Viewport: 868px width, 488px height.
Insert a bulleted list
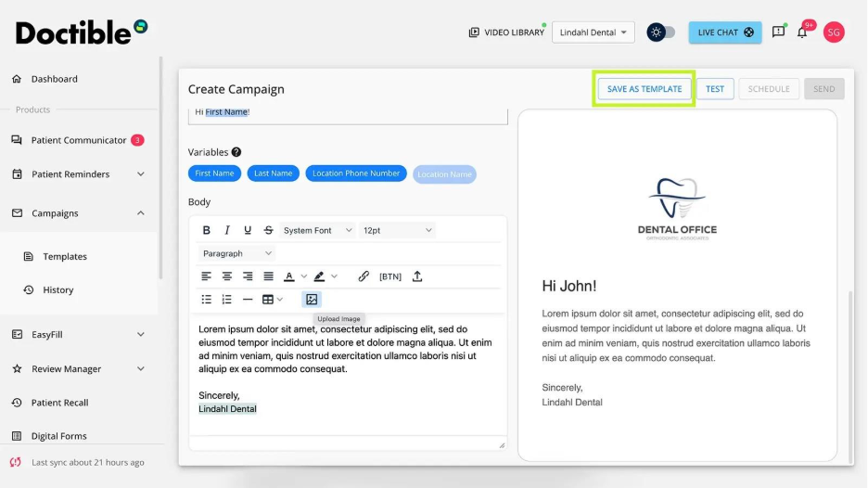pos(207,300)
